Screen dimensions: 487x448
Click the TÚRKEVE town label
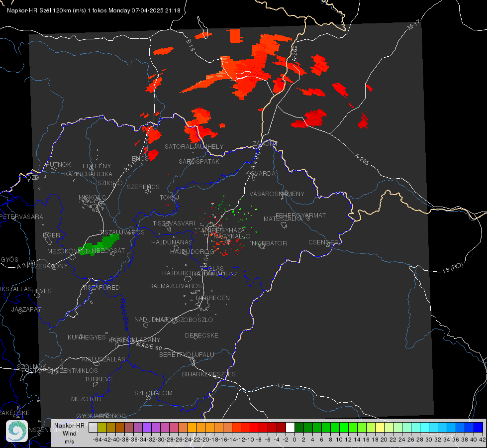point(99,379)
